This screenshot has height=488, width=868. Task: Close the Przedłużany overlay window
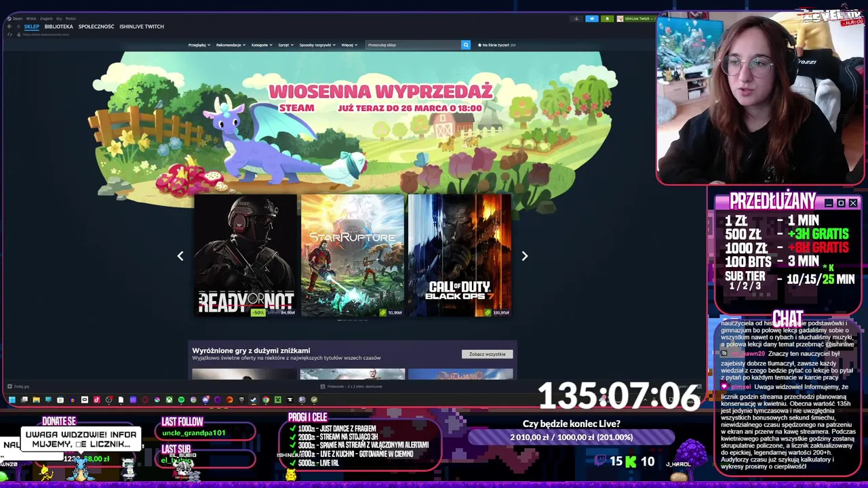click(x=853, y=203)
